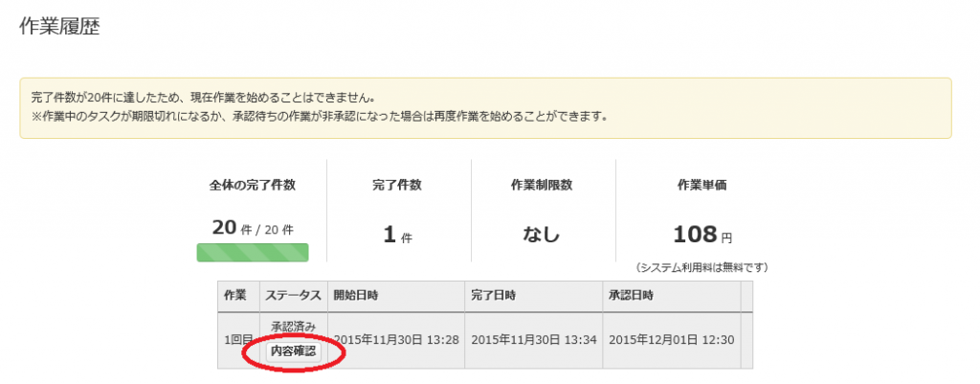Click the 完了日時 column header
980x384 pixels.
[498, 294]
